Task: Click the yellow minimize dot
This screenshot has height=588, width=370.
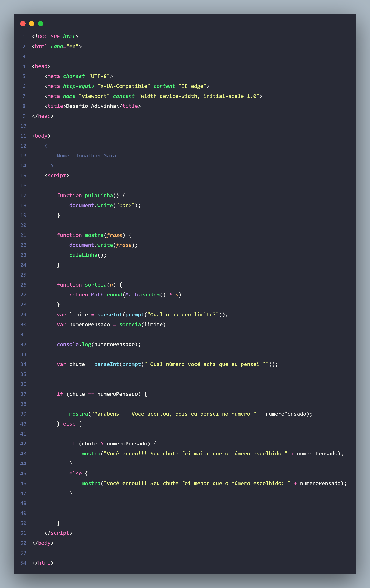Action: pyautogui.click(x=32, y=23)
